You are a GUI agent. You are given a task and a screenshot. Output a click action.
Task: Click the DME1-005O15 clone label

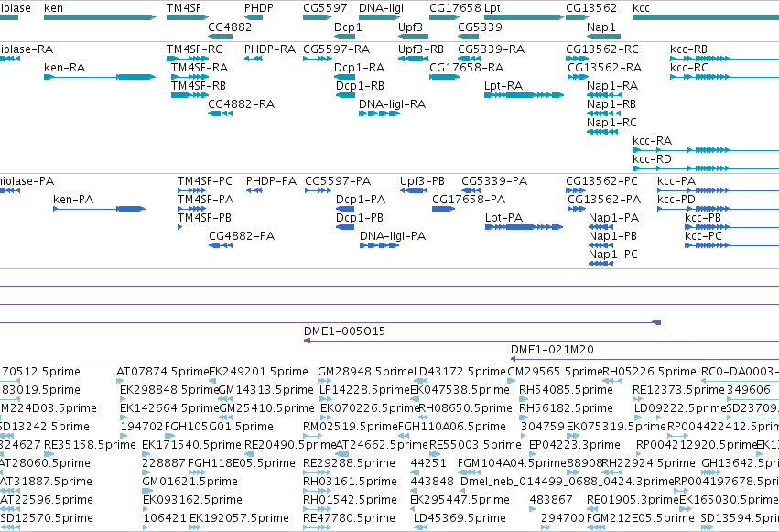point(344,331)
